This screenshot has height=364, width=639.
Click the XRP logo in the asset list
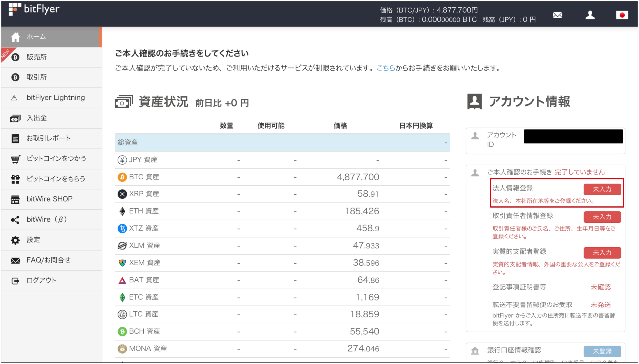[122, 194]
